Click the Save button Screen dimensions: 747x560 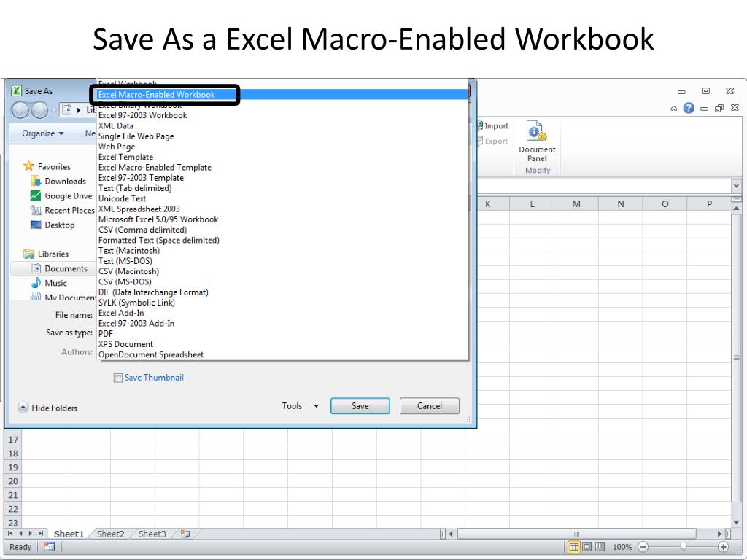[360, 406]
